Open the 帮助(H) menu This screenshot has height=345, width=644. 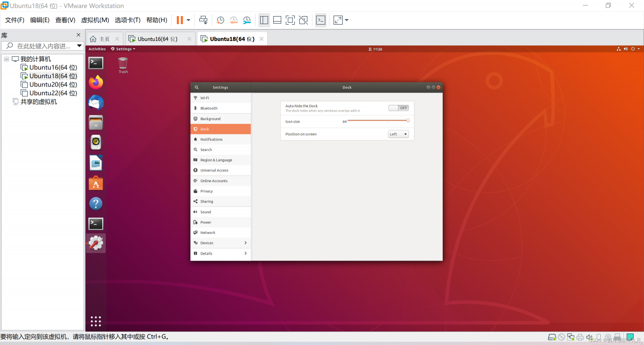[156, 20]
